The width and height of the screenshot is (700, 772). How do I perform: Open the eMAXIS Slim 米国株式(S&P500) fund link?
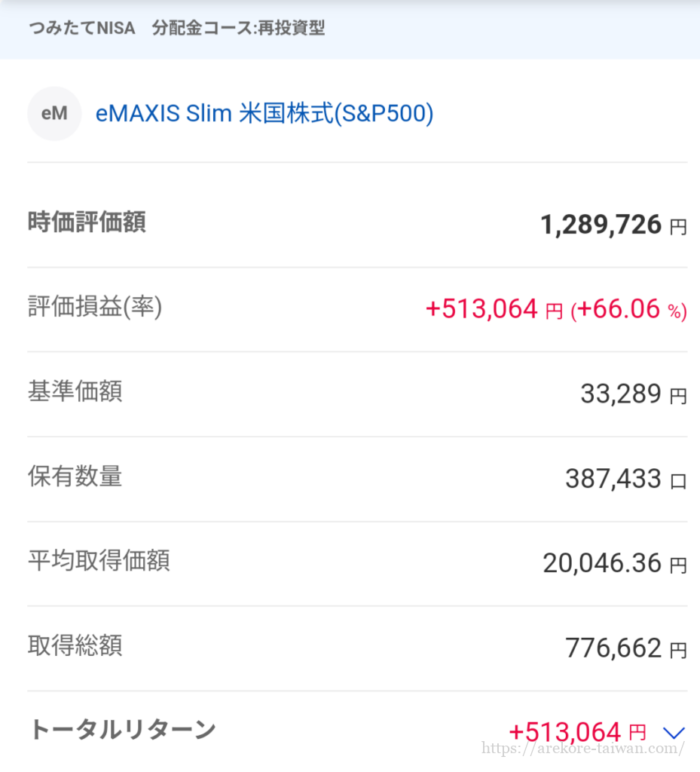[264, 114]
